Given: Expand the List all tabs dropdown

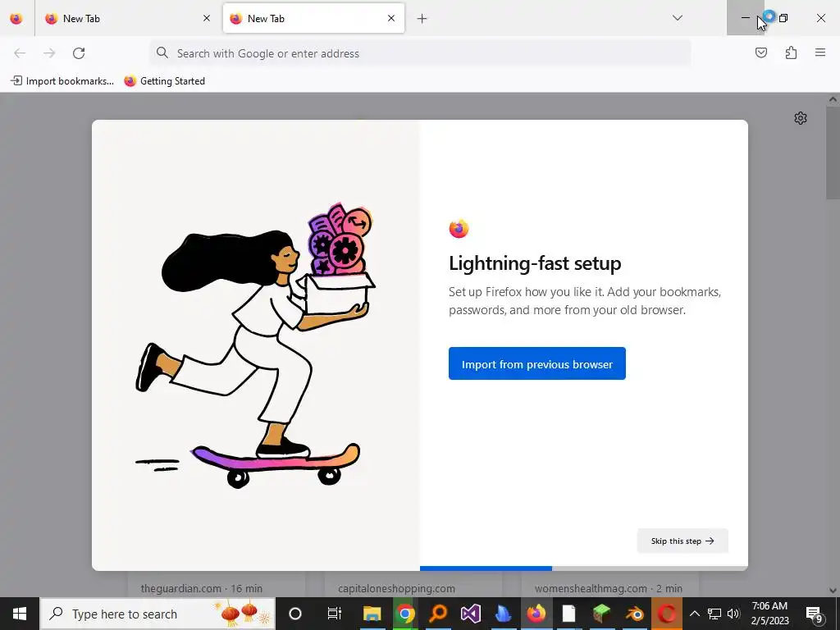Looking at the screenshot, I should [x=677, y=18].
